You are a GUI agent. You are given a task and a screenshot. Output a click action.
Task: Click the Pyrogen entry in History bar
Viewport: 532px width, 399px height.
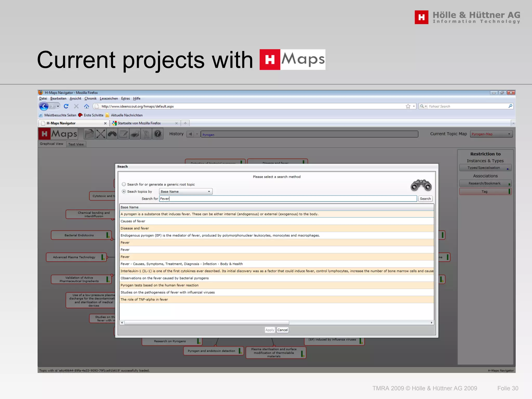click(x=208, y=135)
